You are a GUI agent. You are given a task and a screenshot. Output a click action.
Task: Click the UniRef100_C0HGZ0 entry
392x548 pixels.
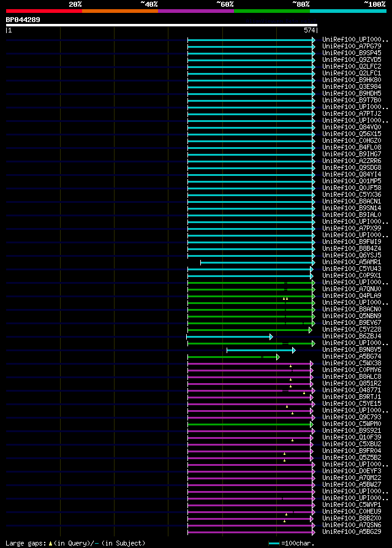click(352, 141)
